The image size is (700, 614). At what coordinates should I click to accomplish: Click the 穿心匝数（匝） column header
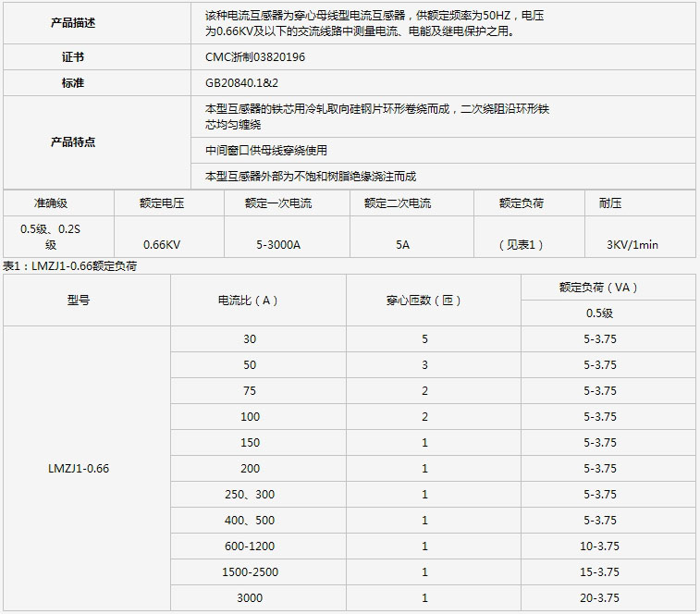tap(424, 301)
